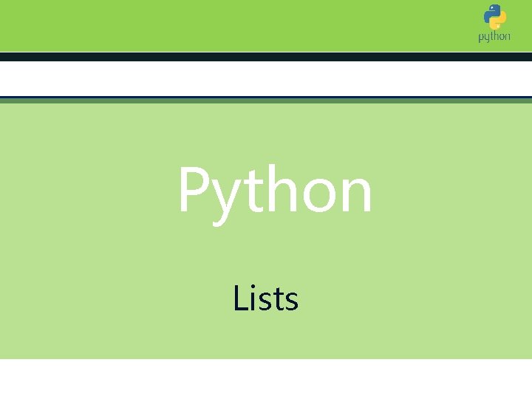Viewport: 532px width, 399px height.
Task: Click the final 'n' of the Python title
Action: (357, 195)
